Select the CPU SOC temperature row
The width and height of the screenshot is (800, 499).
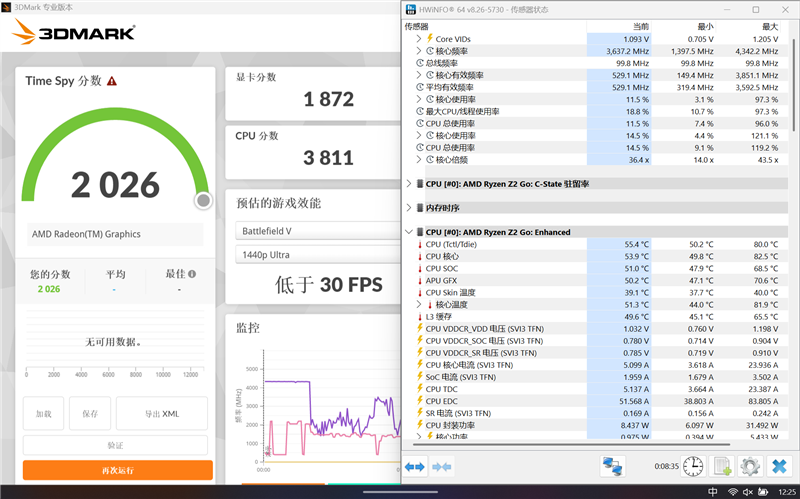click(594, 268)
